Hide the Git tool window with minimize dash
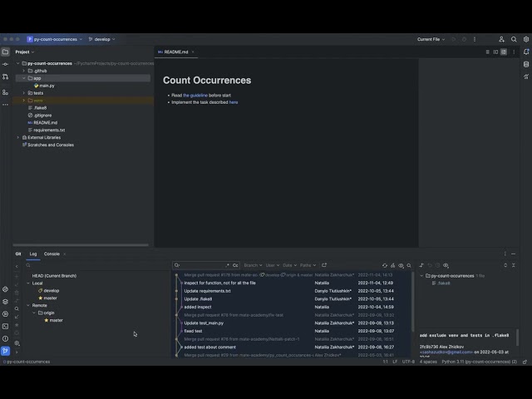Screen dimensions: 532x399 click(x=514, y=254)
